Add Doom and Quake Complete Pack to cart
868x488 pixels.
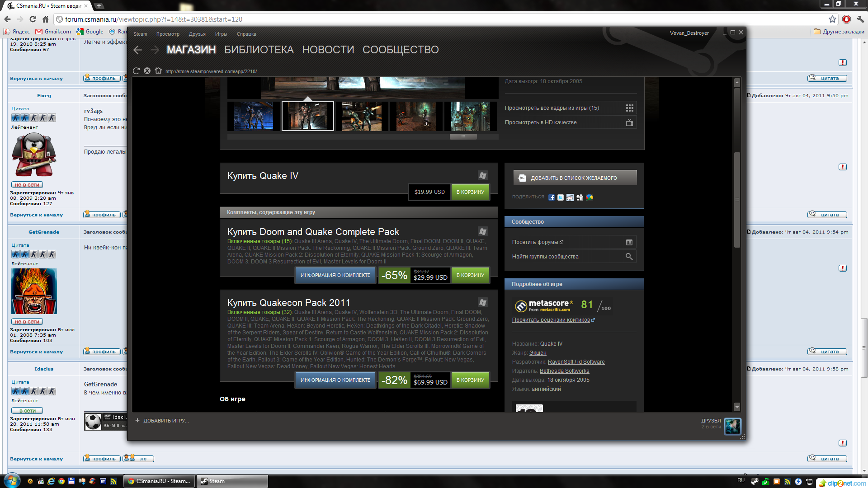(470, 275)
